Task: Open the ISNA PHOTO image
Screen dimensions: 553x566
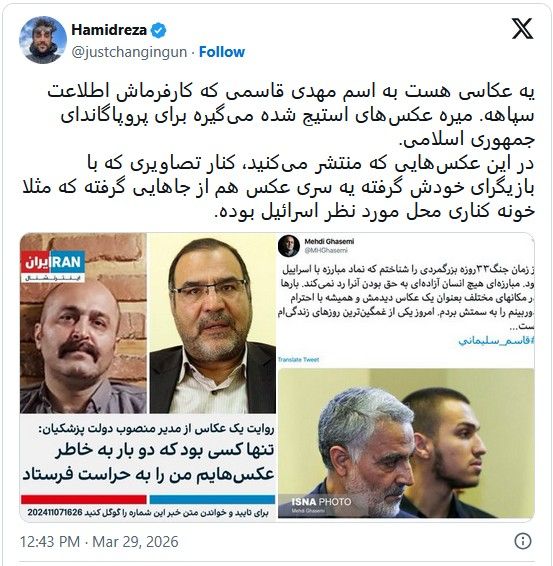Action: [406, 443]
